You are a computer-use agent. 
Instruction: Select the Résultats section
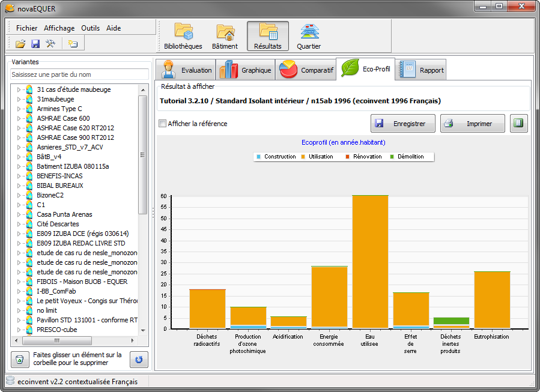click(x=267, y=36)
